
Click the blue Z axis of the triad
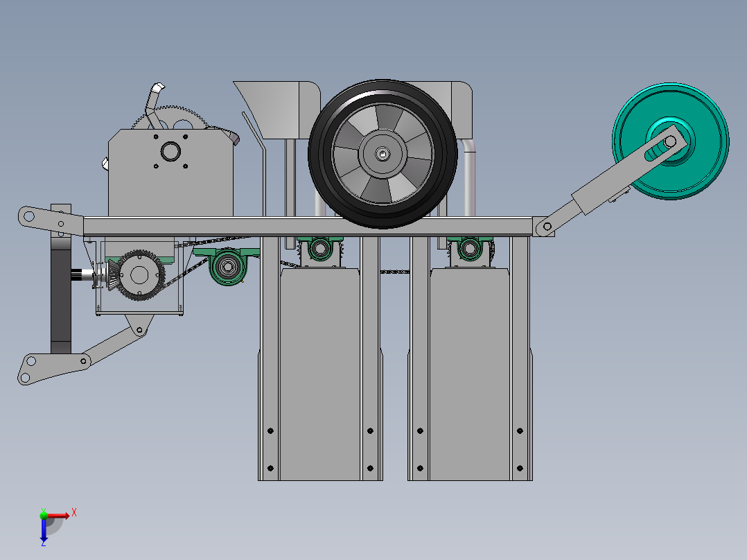click(x=44, y=529)
